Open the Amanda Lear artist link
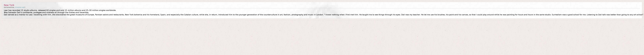Image resolution: width=644 pixels, height=55 pixels. tap(20, 7)
